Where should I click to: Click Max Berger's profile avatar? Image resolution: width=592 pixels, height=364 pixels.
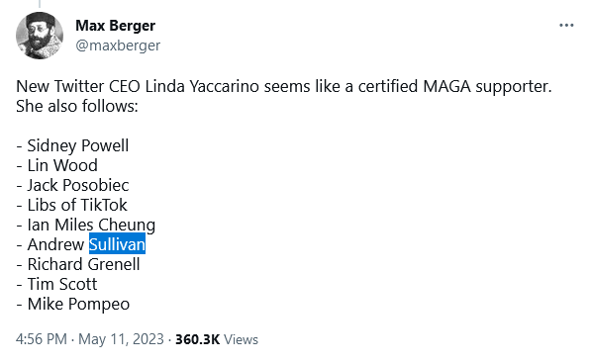tap(40, 36)
